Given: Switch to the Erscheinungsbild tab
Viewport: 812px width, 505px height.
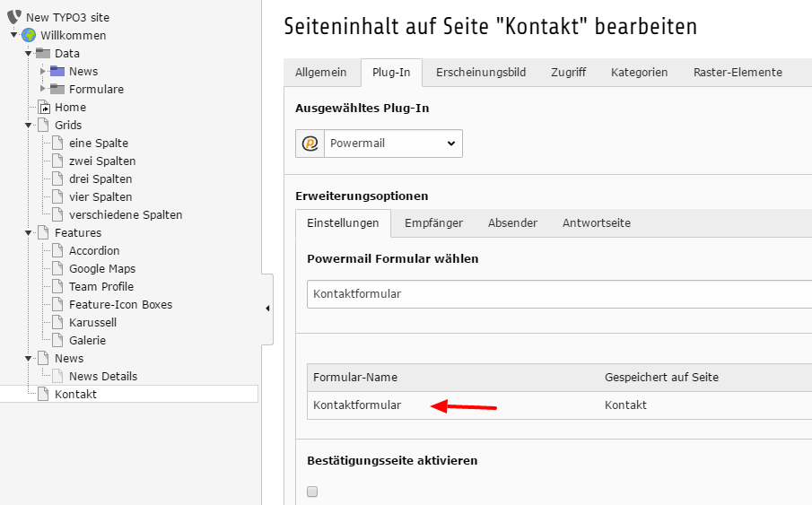Looking at the screenshot, I should pyautogui.click(x=481, y=73).
